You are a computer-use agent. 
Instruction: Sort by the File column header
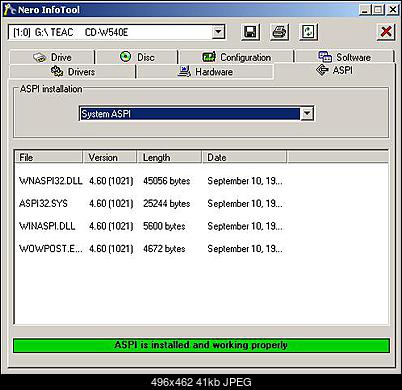point(49,157)
